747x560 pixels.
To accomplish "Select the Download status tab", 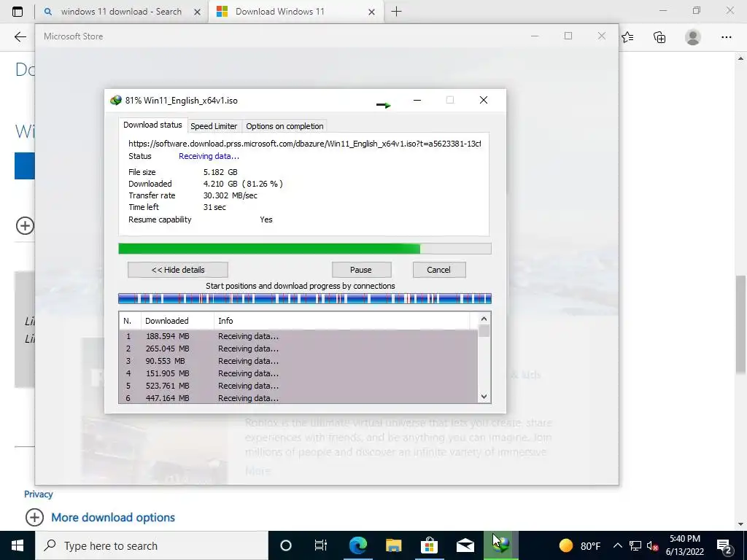I will [152, 125].
